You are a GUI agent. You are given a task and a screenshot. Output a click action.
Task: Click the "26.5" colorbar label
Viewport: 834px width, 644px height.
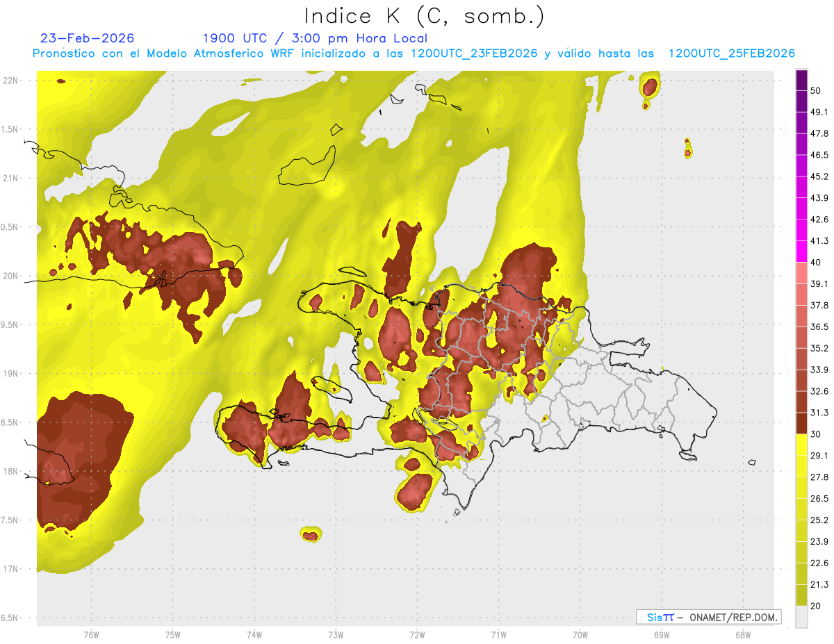click(x=819, y=499)
